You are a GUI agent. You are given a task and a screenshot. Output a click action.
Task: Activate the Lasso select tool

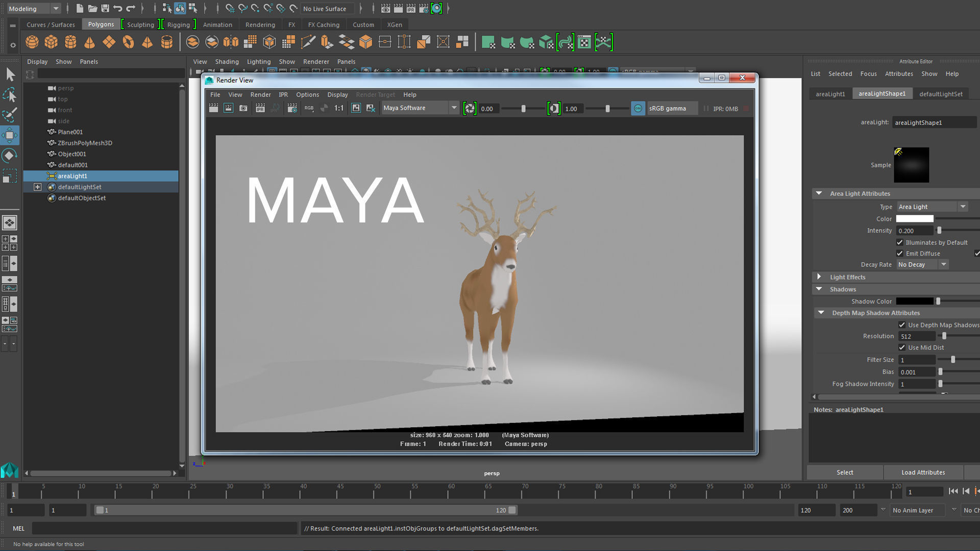tap(10, 95)
